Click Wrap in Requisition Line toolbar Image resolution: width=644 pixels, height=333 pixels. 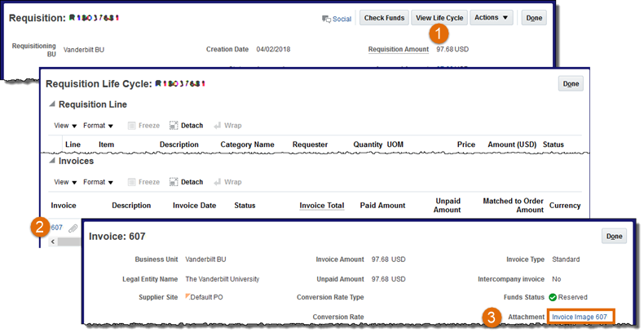[227, 126]
